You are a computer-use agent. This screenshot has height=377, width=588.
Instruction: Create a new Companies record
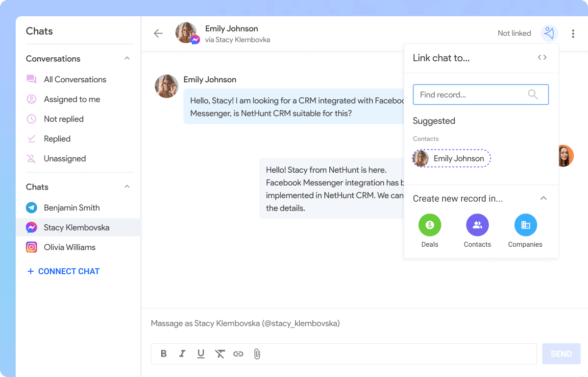(525, 225)
